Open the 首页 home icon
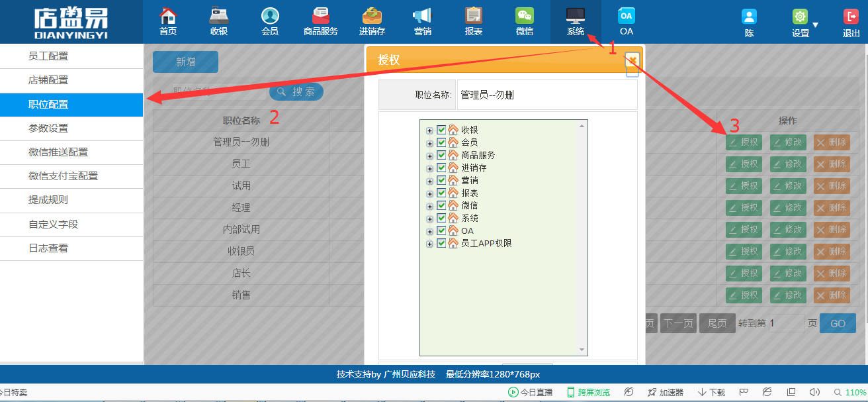 pos(168,16)
